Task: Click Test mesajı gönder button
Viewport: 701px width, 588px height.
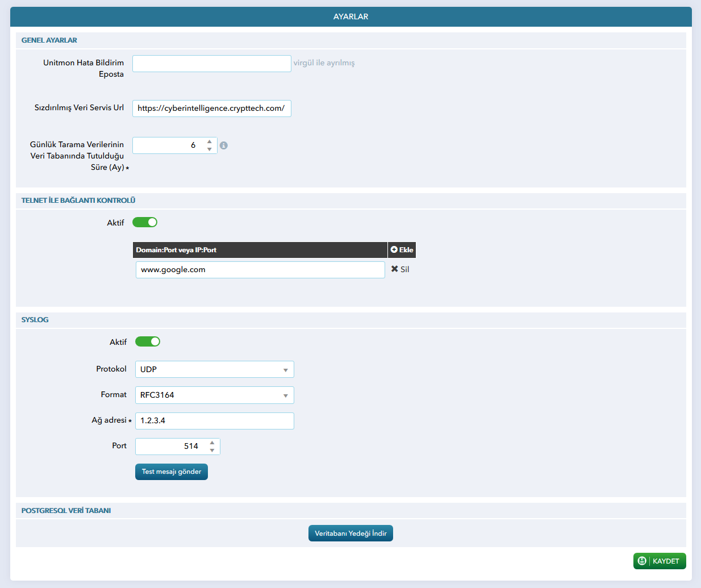Action: pyautogui.click(x=172, y=472)
